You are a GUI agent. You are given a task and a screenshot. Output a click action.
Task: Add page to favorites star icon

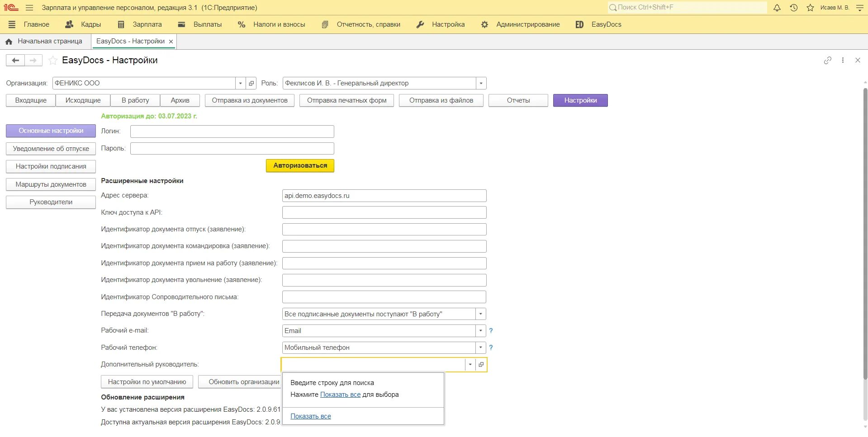(53, 60)
